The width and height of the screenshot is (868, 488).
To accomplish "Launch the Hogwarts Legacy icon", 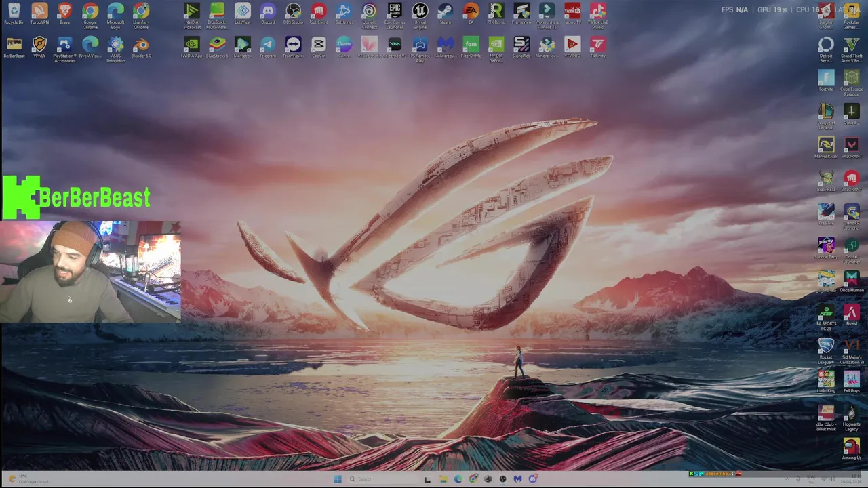I will [x=851, y=418].
